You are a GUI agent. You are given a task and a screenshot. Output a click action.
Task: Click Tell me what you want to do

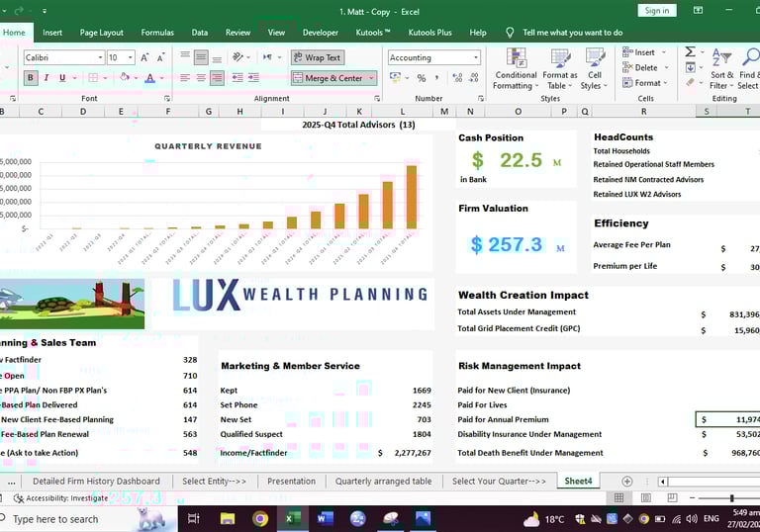(x=572, y=33)
